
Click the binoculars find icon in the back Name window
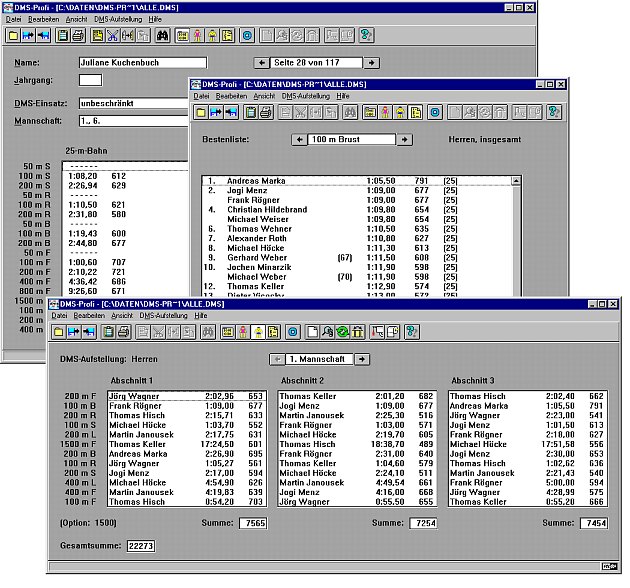point(162,35)
